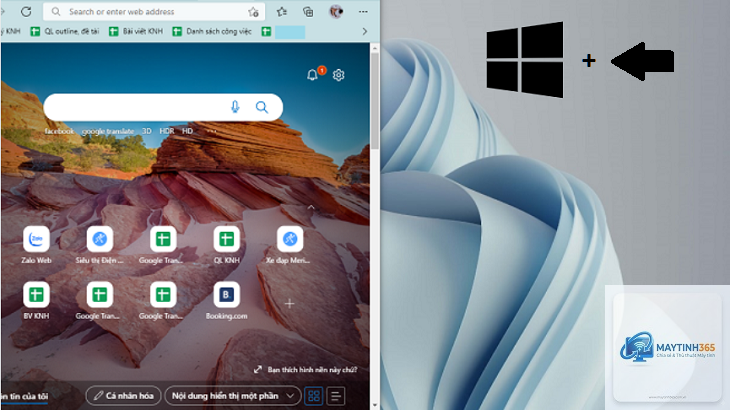Click the Cá nhân hóa button

[x=123, y=396]
